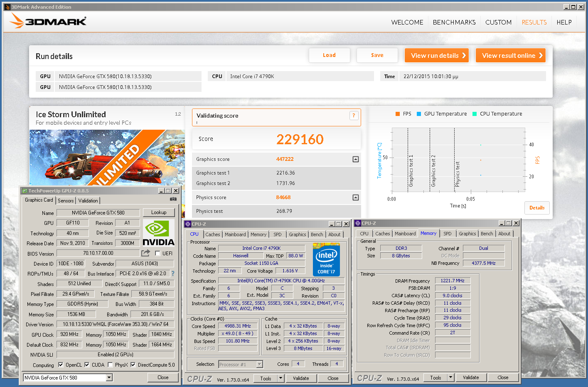
Task: Open chart Details button
Action: pyautogui.click(x=537, y=208)
